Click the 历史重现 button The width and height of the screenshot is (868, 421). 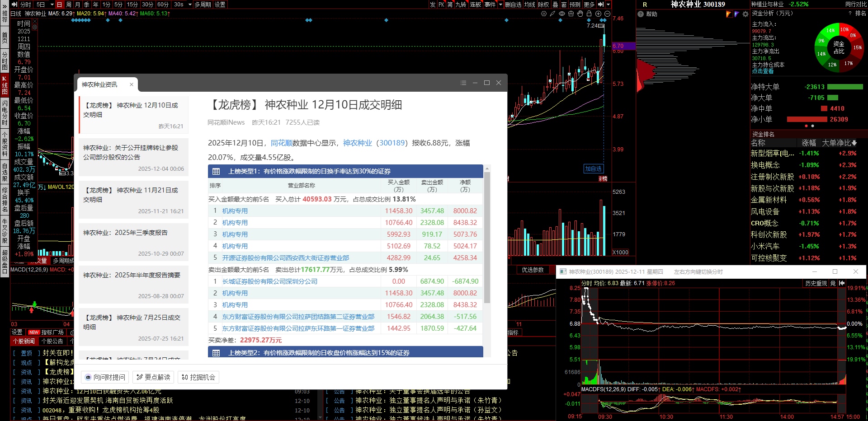[x=816, y=283]
